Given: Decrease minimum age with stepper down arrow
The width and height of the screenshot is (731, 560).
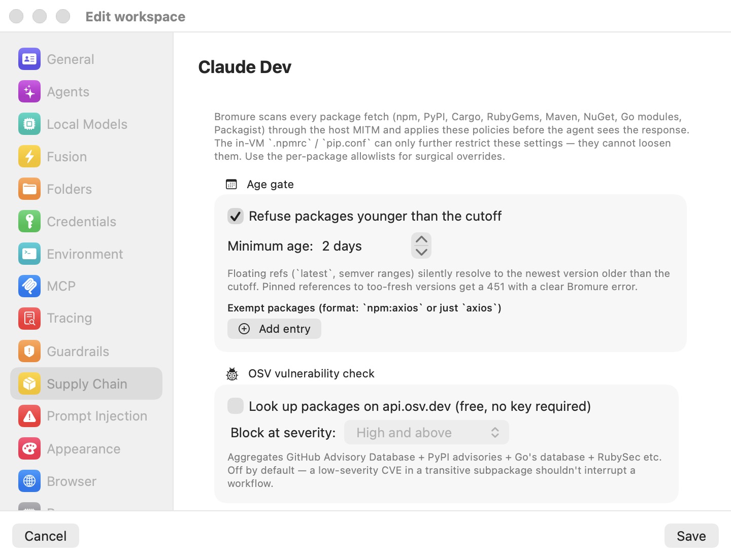Looking at the screenshot, I should tap(421, 252).
